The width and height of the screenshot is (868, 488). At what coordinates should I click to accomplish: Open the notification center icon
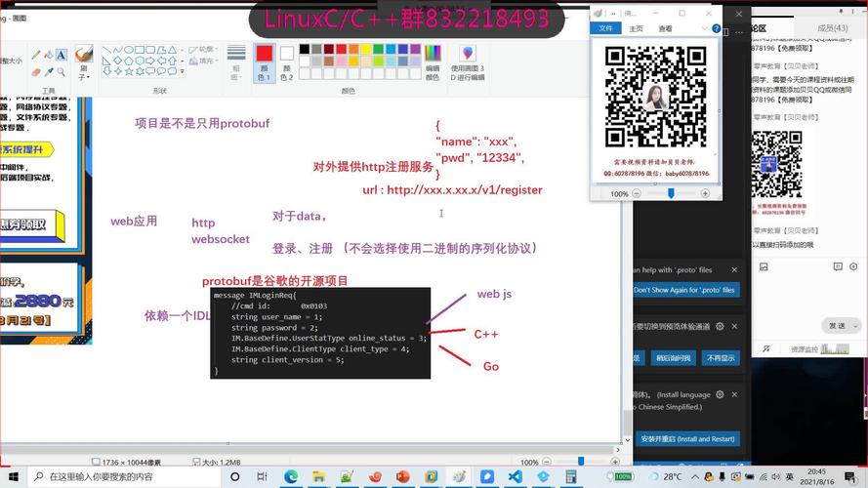click(850, 476)
